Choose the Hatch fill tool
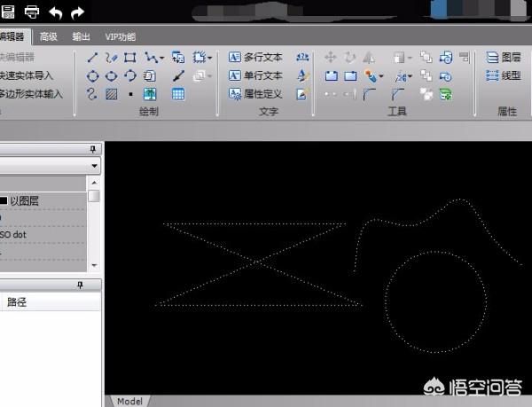 [111, 93]
